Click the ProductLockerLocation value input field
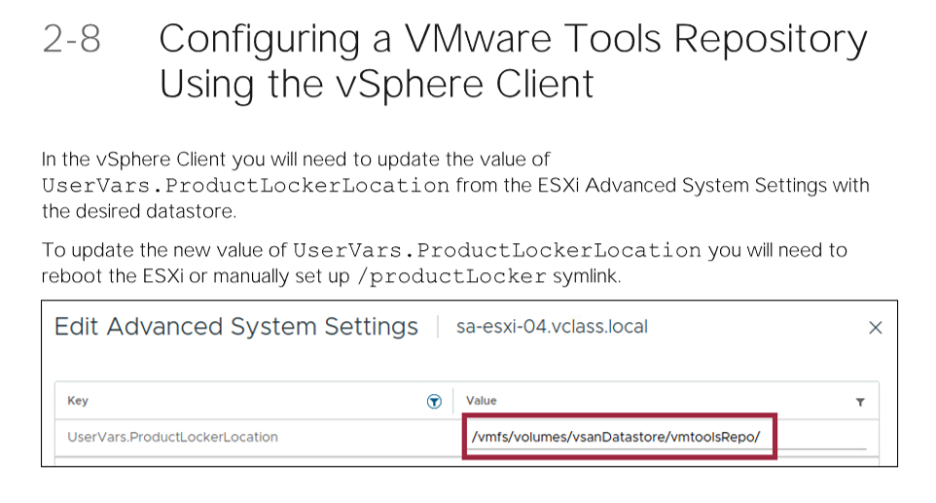 coord(667,437)
